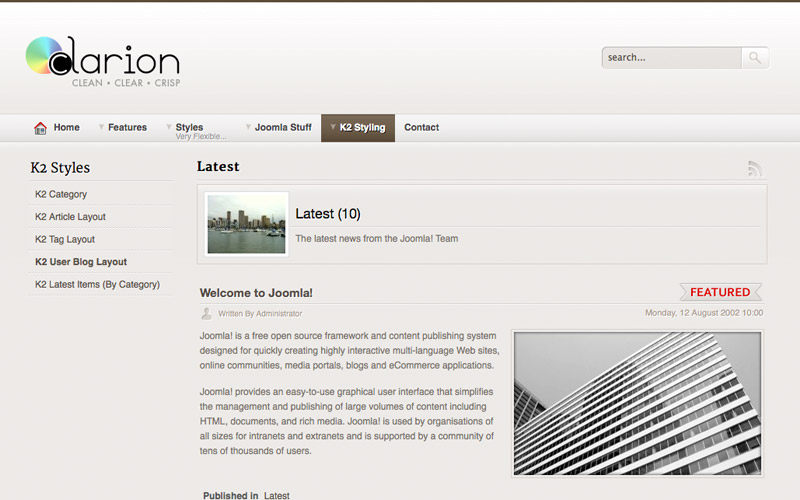This screenshot has width=800, height=500.
Task: Click the Clarion logo
Action: coord(103,62)
